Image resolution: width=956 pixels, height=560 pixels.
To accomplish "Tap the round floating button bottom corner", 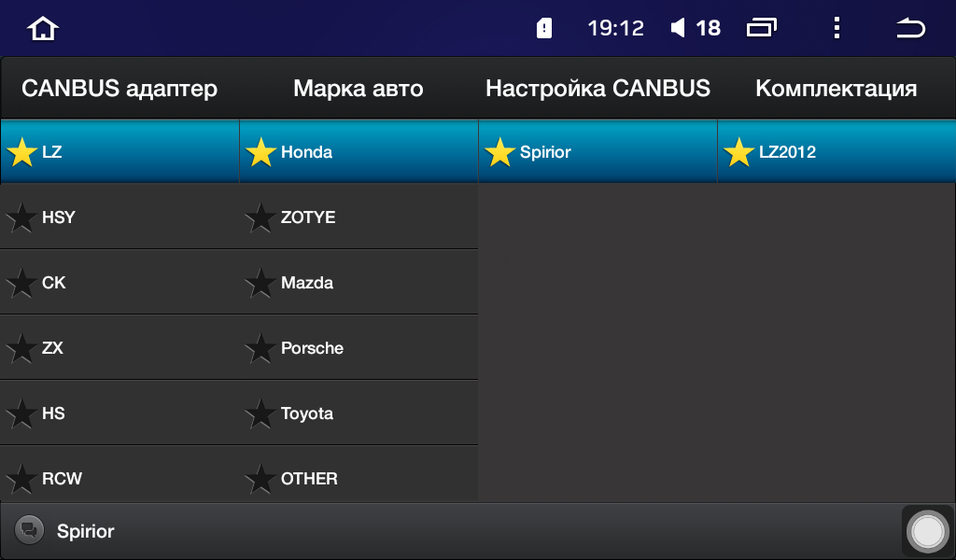I will coord(927,531).
